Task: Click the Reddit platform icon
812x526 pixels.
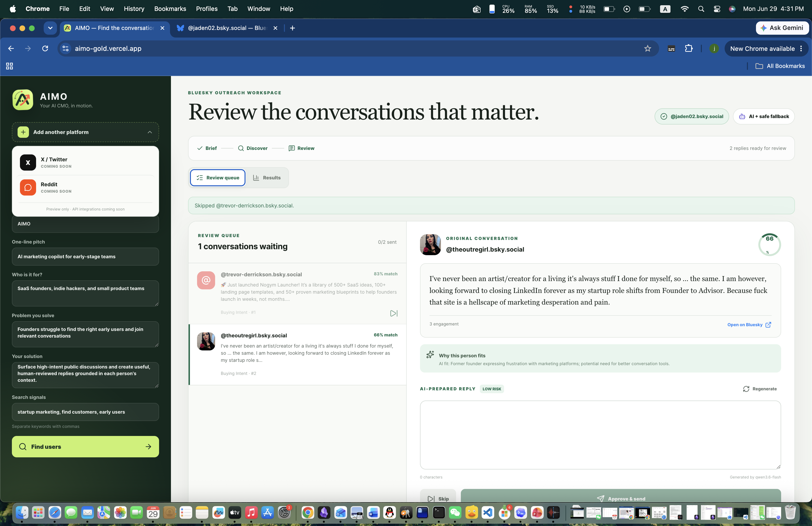Action: coord(28,187)
